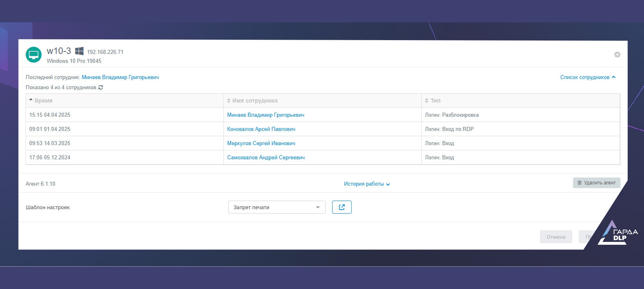Click the Отмена button
Image resolution: width=644 pixels, height=289 pixels.
coord(556,237)
